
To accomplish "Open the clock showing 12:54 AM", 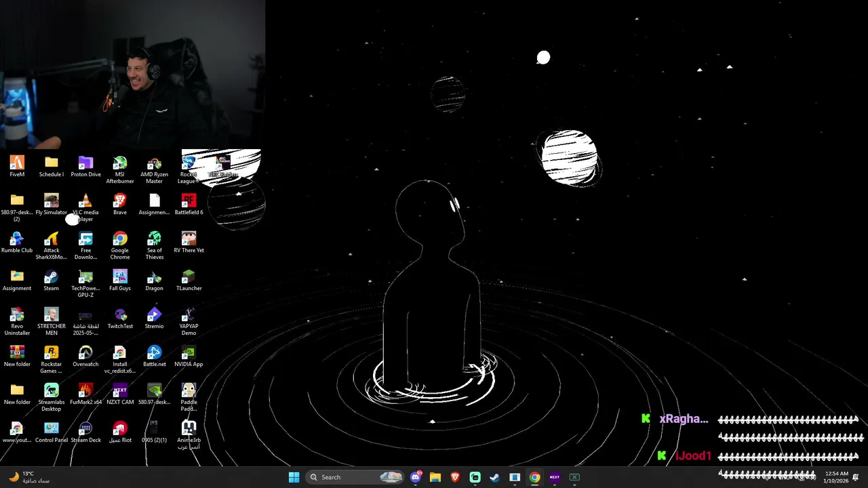I will click(835, 477).
